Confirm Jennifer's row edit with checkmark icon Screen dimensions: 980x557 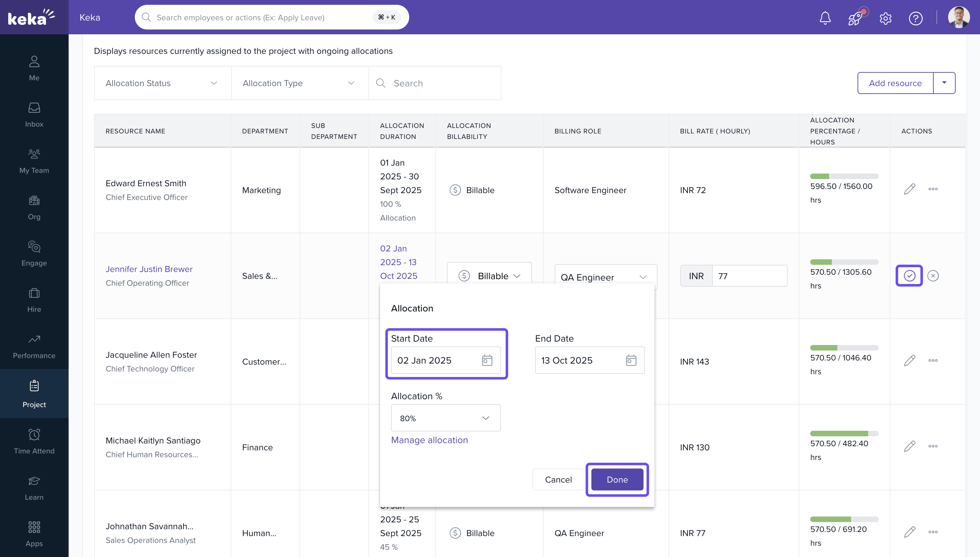click(x=909, y=275)
